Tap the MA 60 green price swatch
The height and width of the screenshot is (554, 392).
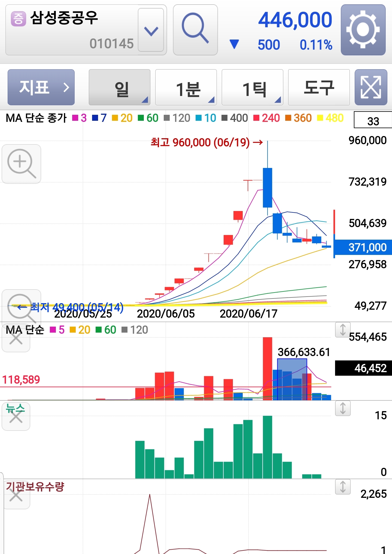[x=141, y=118]
